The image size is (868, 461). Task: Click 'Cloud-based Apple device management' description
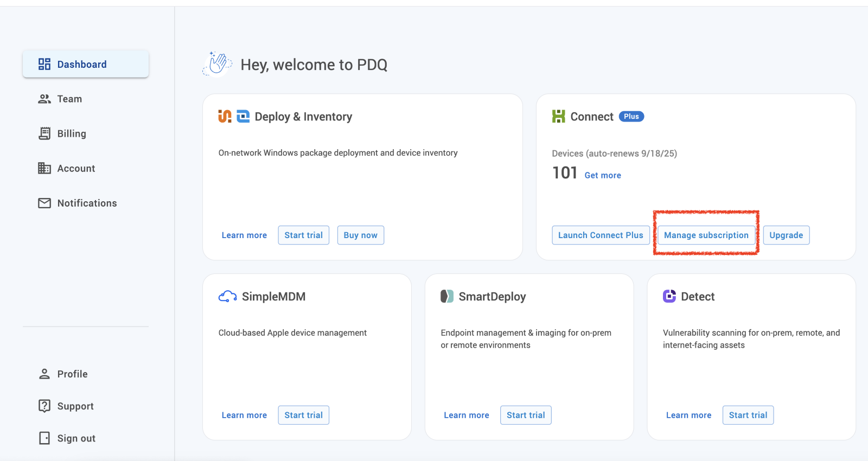tap(292, 332)
